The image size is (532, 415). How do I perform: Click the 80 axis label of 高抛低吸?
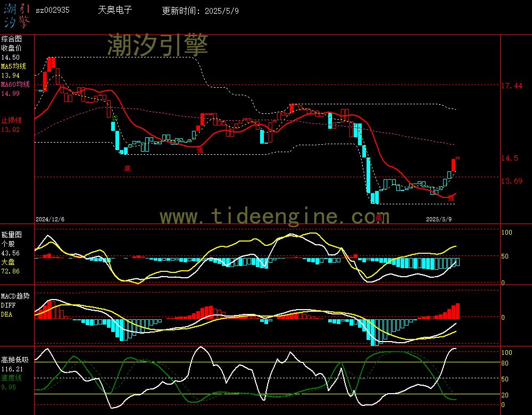505,363
